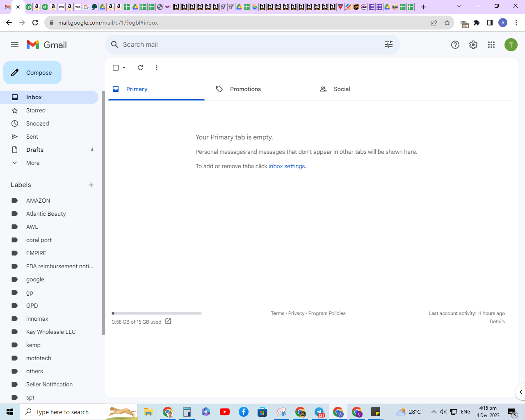Viewport: 525px width, 420px height.
Task: Open the Starred folder
Action: tap(49, 110)
